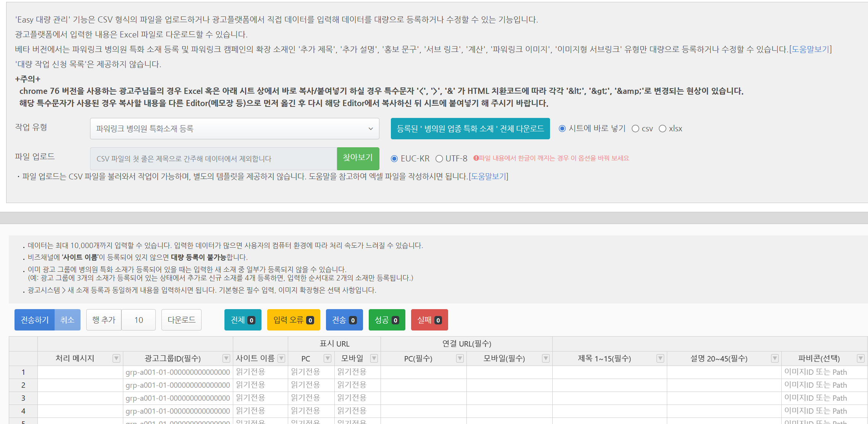Click the 전송하기 submit button
868x424 pixels.
[35, 320]
